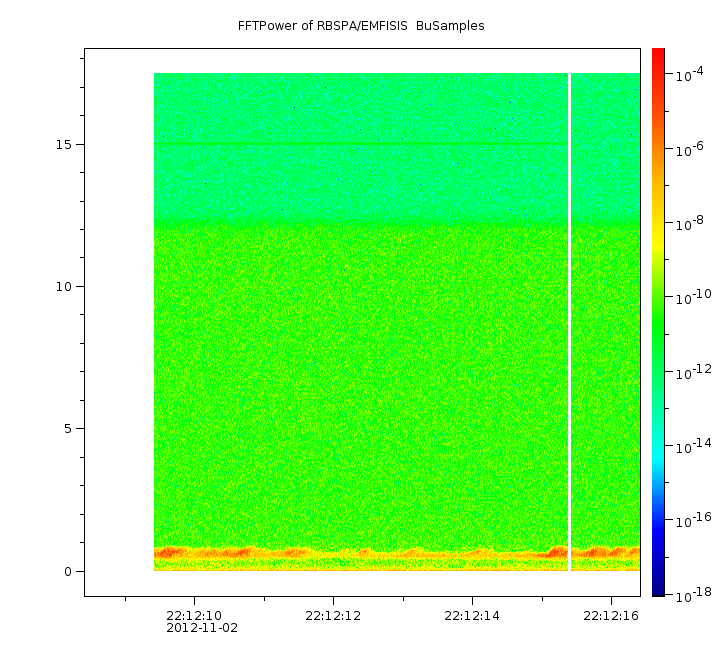Select the 22:12:14 time axis label
The height and width of the screenshot is (656, 724).
(472, 615)
